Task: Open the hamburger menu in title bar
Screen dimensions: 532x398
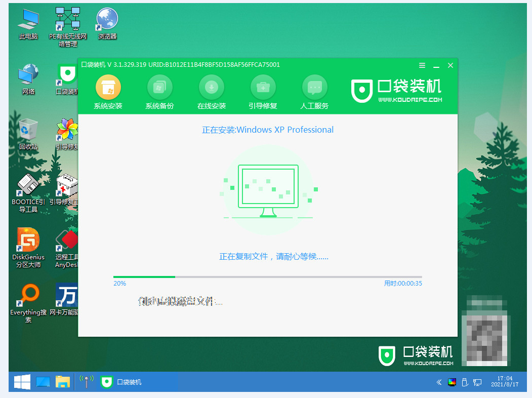Action: (422, 65)
